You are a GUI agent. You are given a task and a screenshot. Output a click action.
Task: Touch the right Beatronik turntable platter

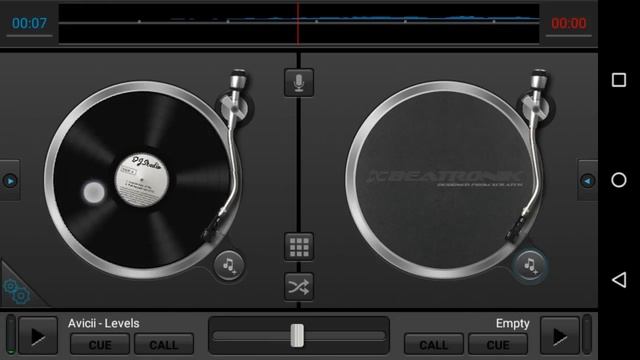click(444, 180)
